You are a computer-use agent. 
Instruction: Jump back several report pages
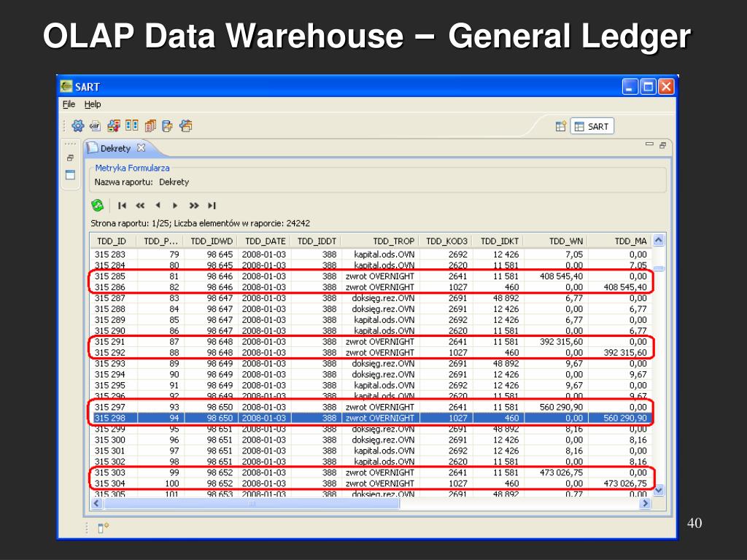point(140,205)
